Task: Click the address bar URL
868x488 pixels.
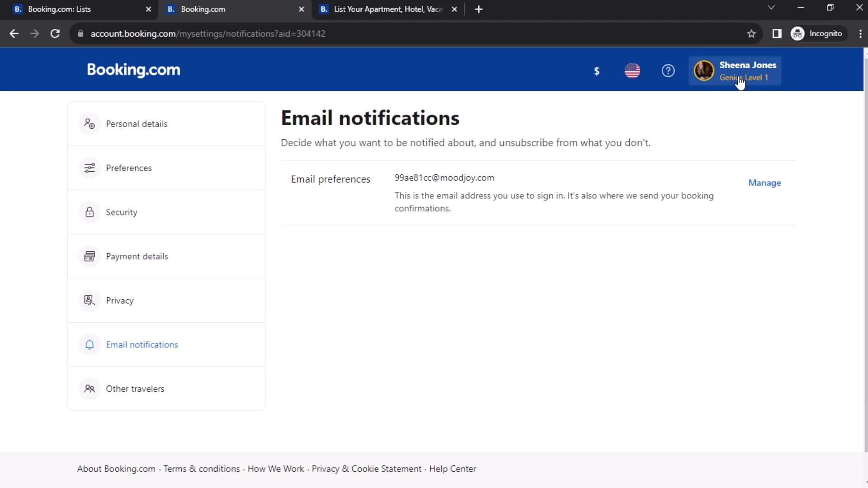Action: [x=208, y=34]
